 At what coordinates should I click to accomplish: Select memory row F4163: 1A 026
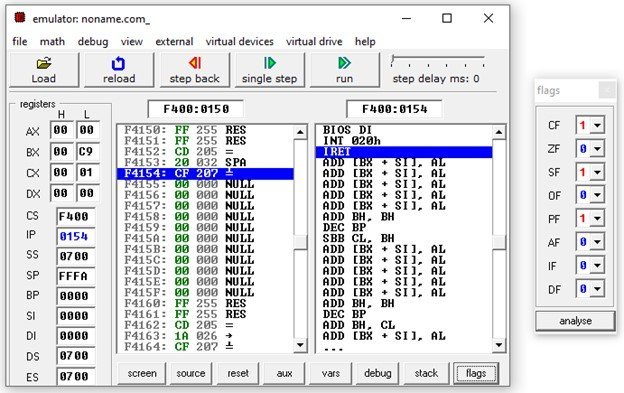205,336
